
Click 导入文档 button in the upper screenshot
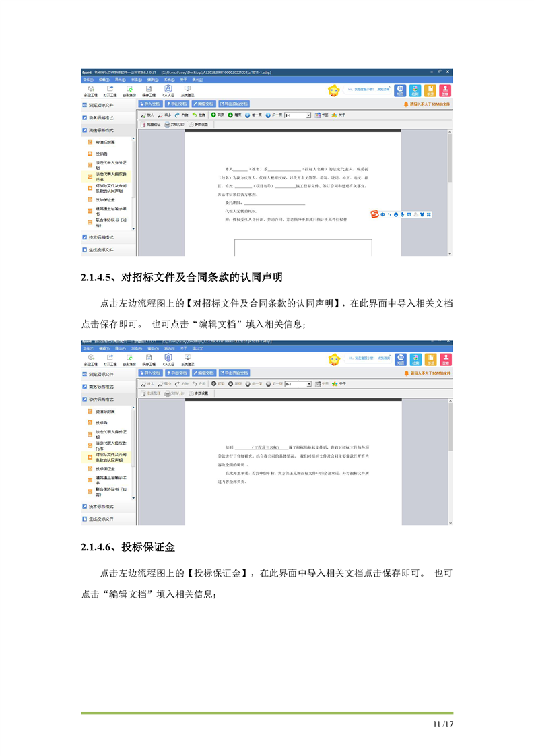pos(150,104)
